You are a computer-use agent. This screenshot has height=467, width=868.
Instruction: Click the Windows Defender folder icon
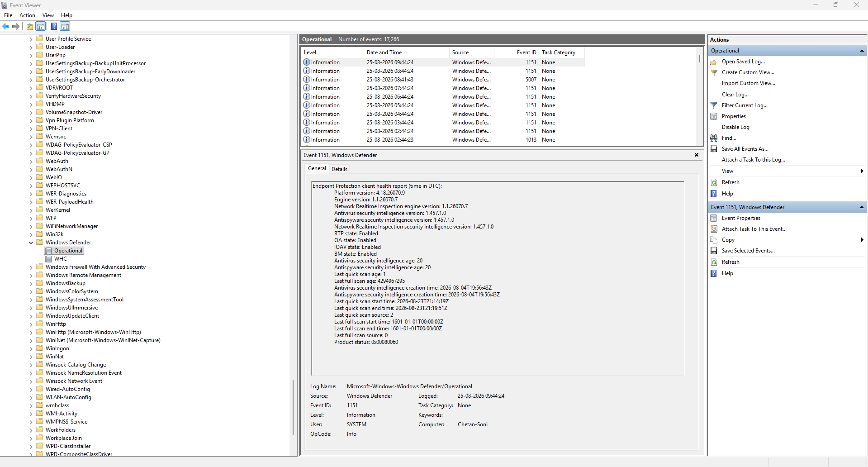pyautogui.click(x=39, y=243)
